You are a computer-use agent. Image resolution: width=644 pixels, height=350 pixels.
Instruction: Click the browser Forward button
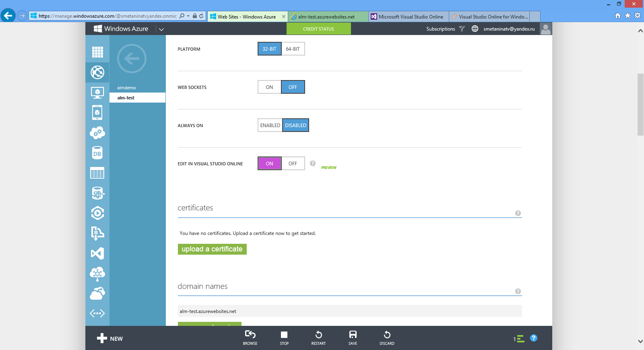pos(22,16)
